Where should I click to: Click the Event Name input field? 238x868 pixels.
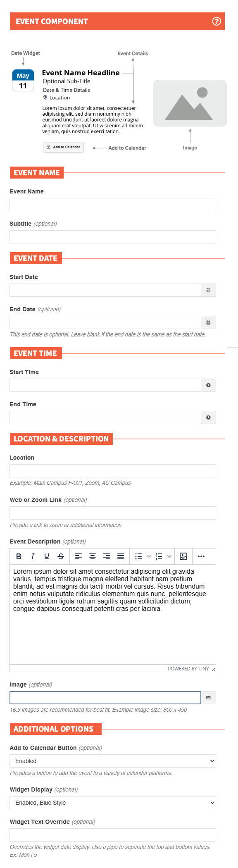tap(113, 205)
